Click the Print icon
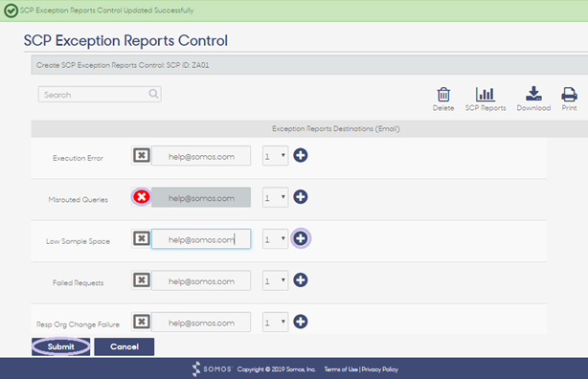This screenshot has height=379, width=588. [x=569, y=94]
